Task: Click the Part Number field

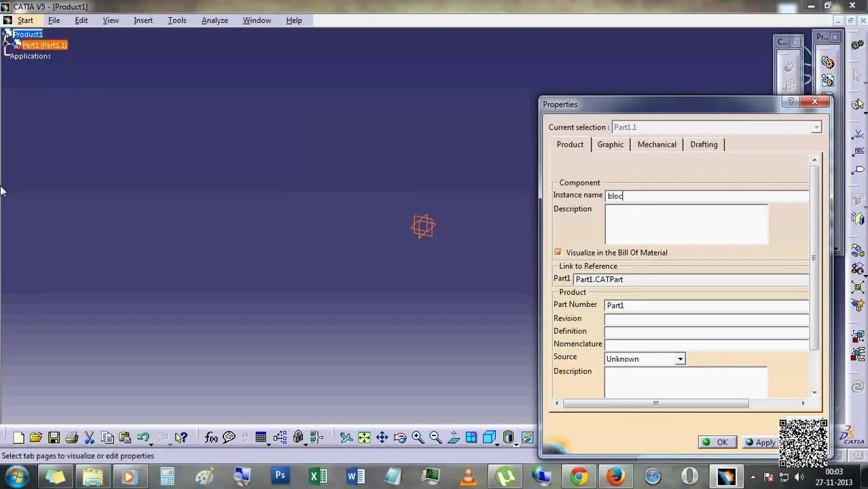Action: coord(706,306)
